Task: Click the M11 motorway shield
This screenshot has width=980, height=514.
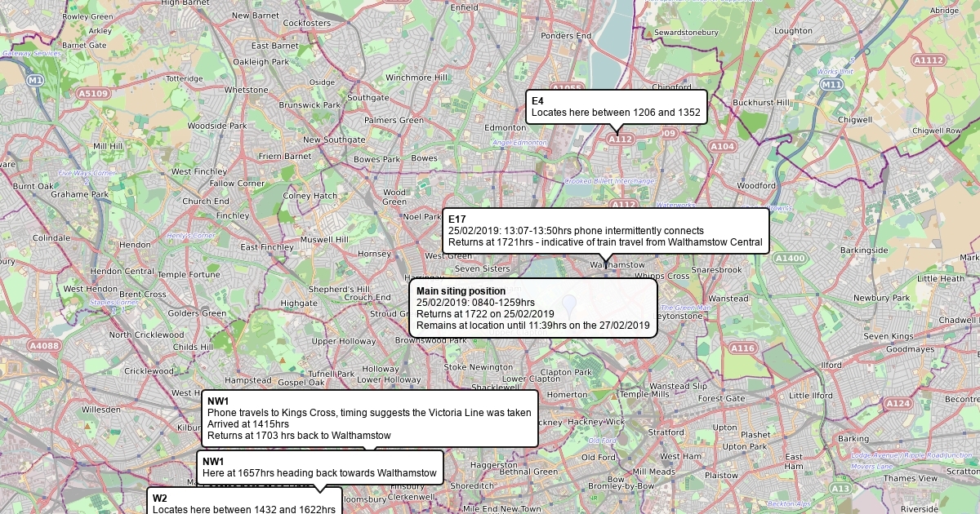Action: (831, 85)
